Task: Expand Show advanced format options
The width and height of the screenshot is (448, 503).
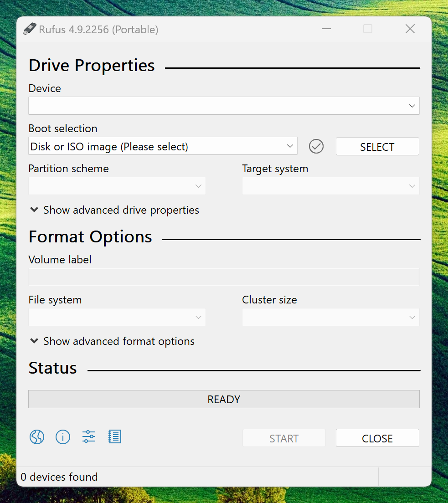Action: (x=112, y=341)
